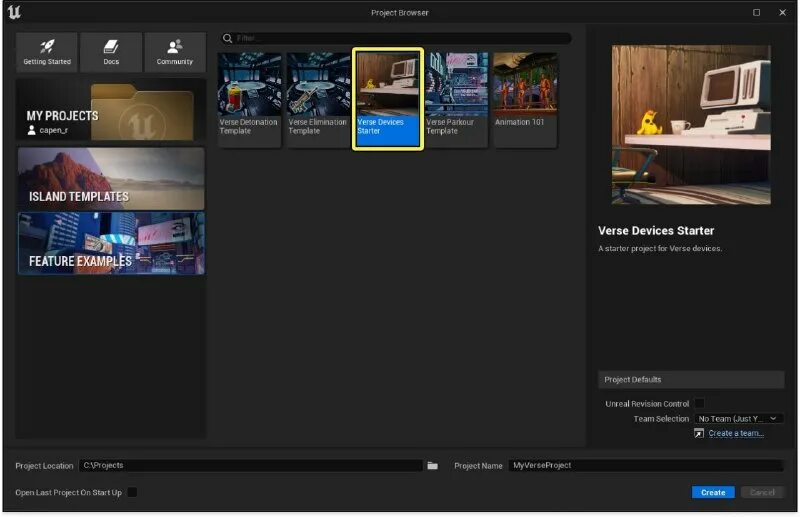This screenshot has width=800, height=517.
Task: Click the Unreal logo in title bar
Action: [14, 12]
